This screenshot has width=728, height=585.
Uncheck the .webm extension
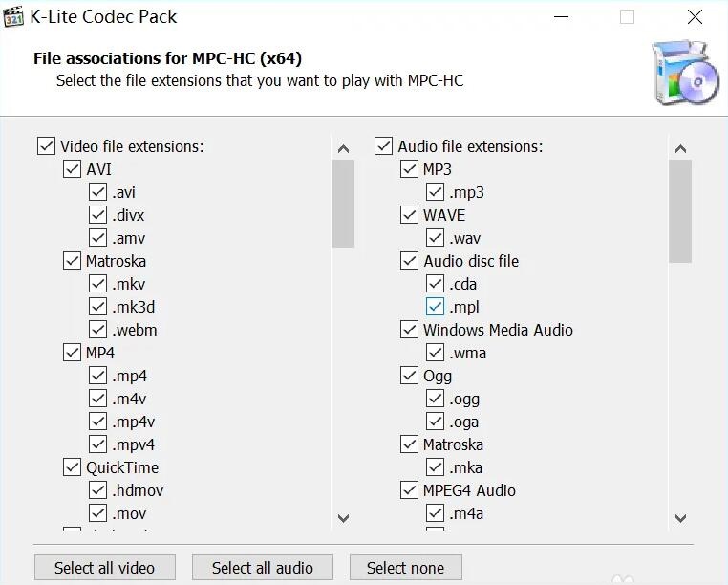(x=98, y=330)
